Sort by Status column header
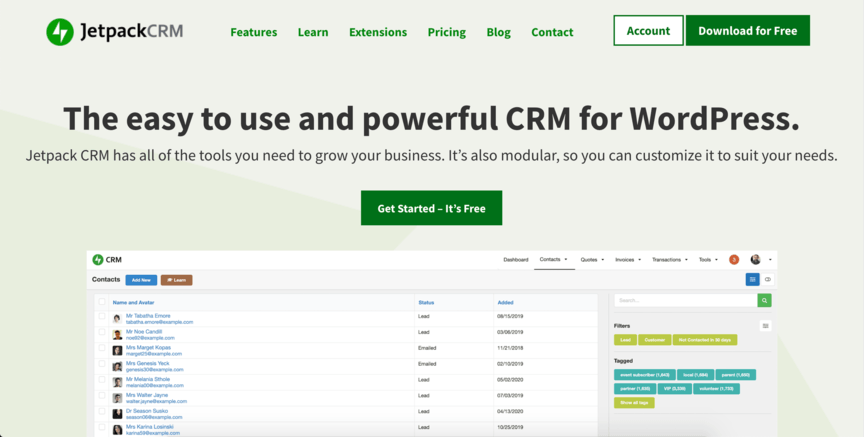The height and width of the screenshot is (437, 864). point(426,303)
